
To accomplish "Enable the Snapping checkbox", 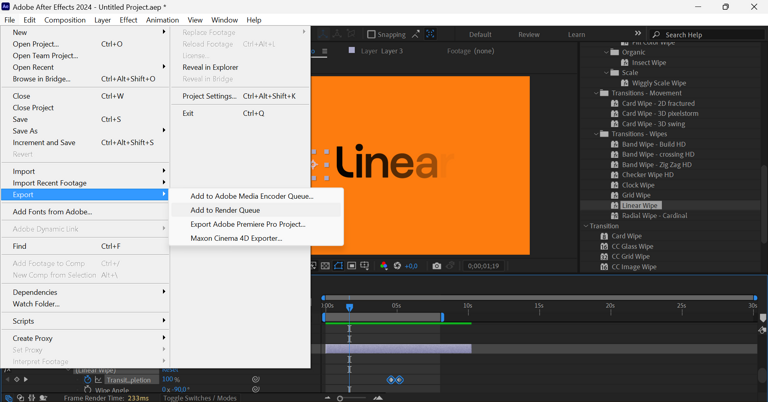I will click(x=371, y=34).
